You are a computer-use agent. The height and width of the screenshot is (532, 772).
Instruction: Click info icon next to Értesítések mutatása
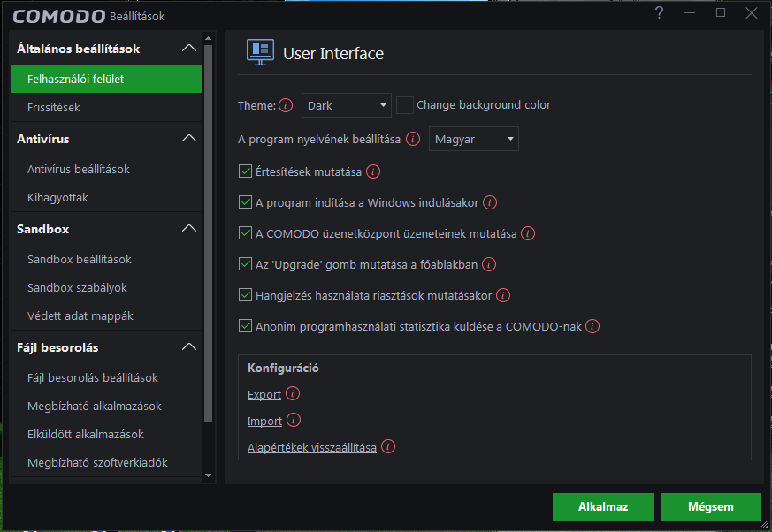373,171
